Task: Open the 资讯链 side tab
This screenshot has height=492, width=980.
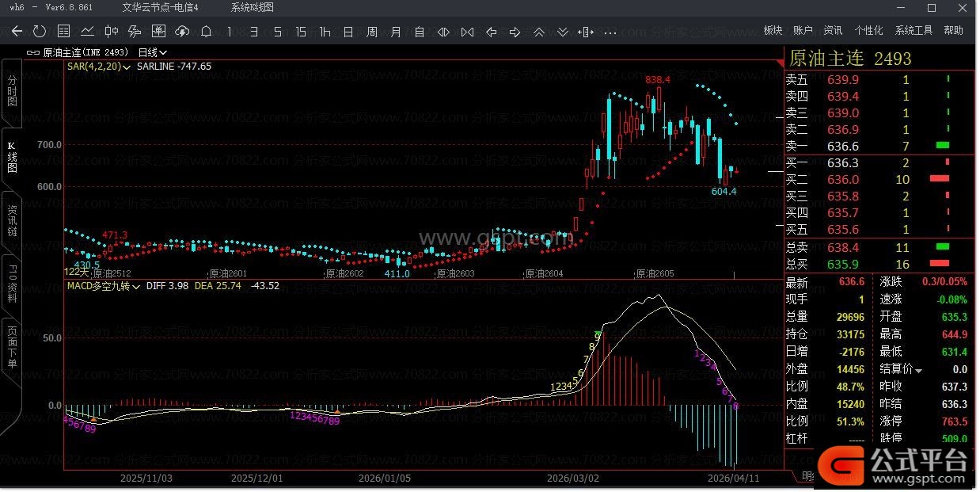Action: click(x=12, y=221)
